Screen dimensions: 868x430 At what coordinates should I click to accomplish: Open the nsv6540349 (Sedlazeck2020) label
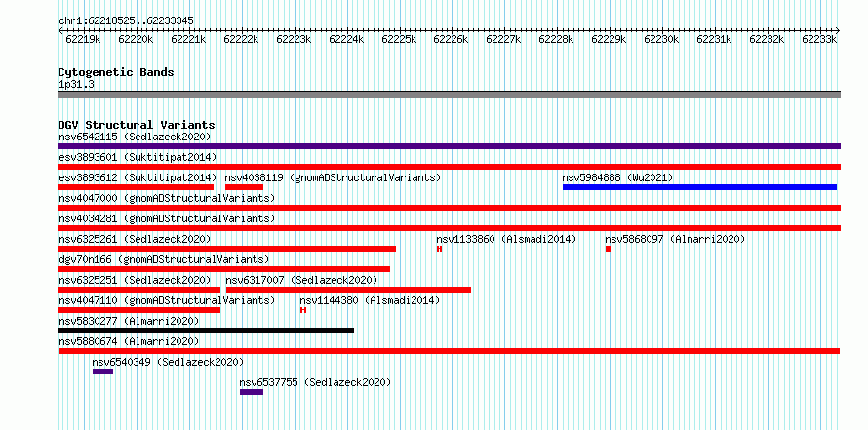(x=168, y=362)
